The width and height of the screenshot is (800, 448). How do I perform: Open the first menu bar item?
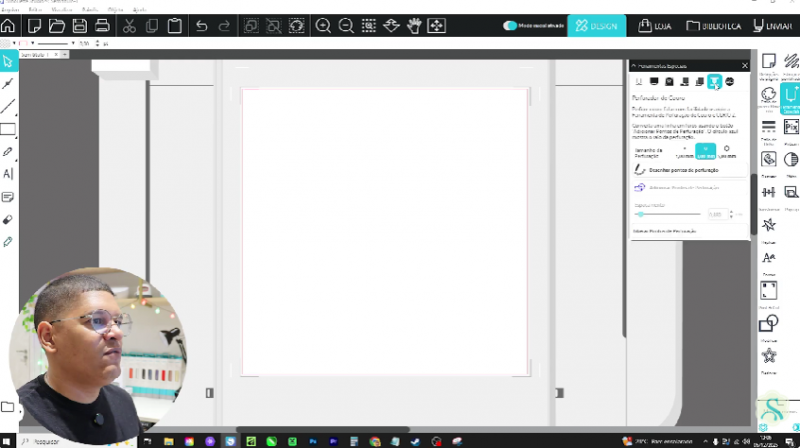click(10, 9)
